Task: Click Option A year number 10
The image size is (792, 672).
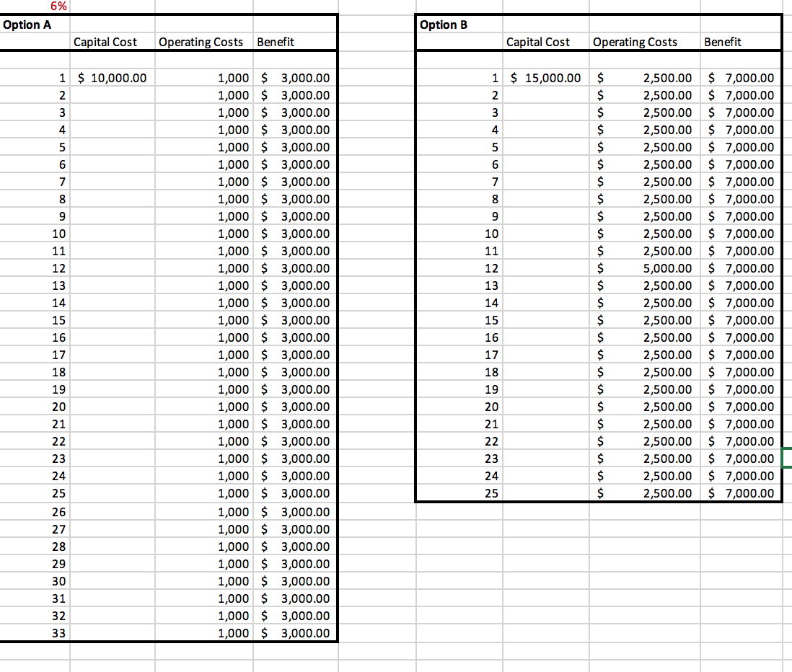Action: (x=35, y=234)
